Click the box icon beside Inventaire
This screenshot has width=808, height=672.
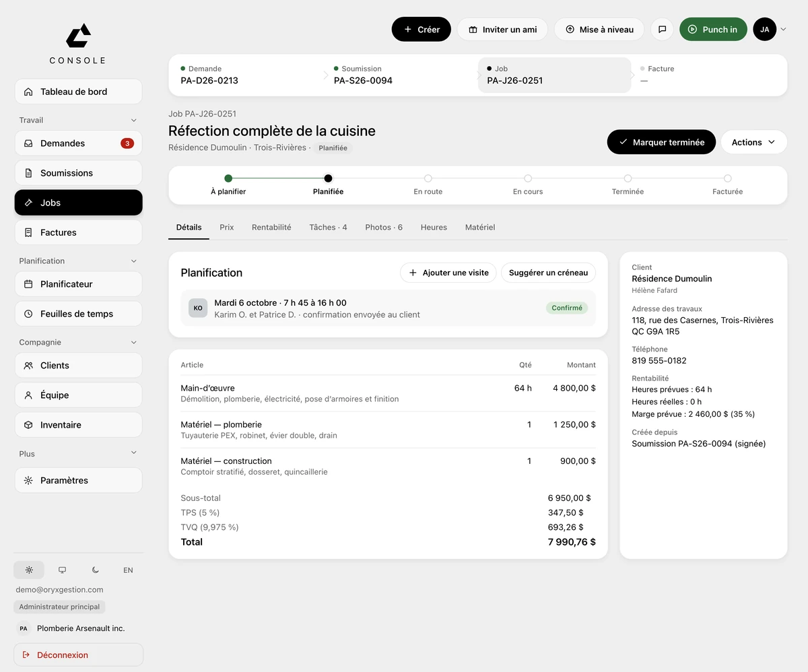(x=28, y=425)
